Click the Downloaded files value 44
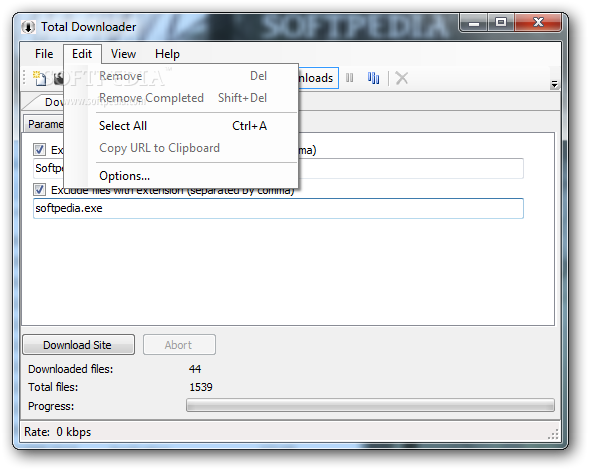This screenshot has height=470, width=589. pyautogui.click(x=195, y=369)
